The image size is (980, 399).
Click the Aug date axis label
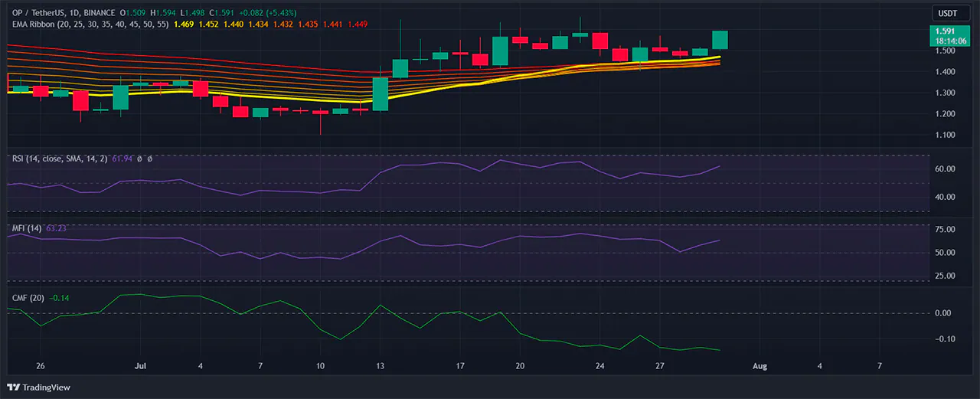click(759, 366)
